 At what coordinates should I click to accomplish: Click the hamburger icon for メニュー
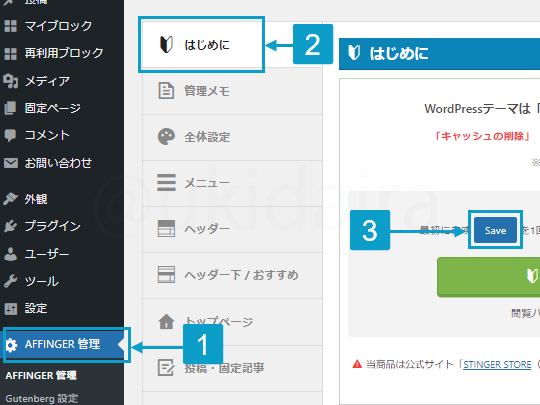[166, 183]
